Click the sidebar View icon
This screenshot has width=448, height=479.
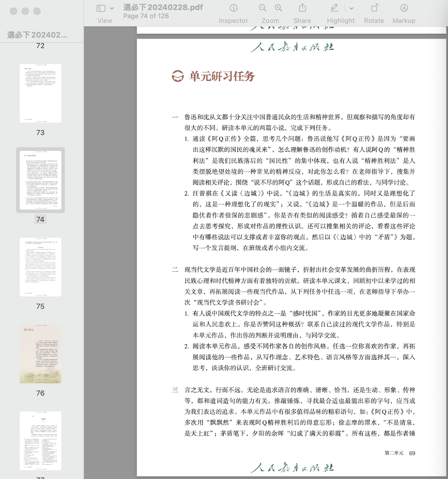pos(101,8)
